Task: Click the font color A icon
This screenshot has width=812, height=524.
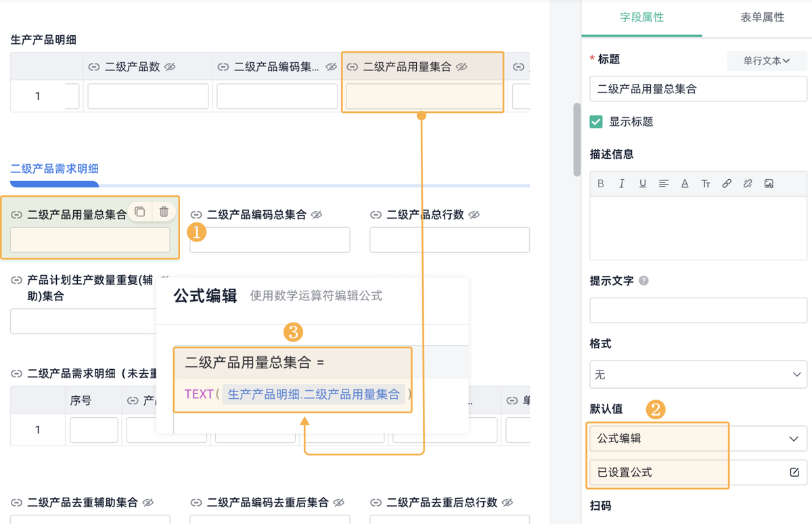Action: click(x=684, y=183)
